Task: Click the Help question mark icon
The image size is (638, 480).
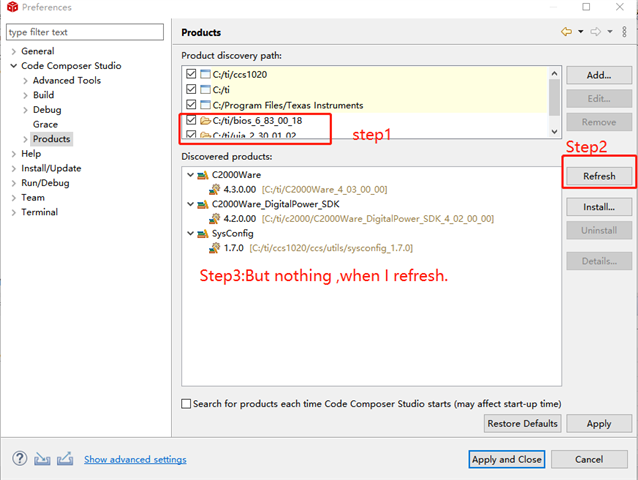Action: point(19,459)
